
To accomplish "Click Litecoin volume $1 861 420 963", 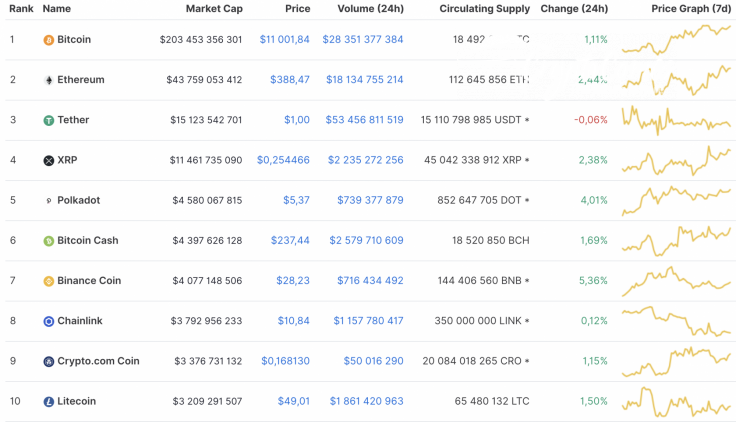I will 367,401.
